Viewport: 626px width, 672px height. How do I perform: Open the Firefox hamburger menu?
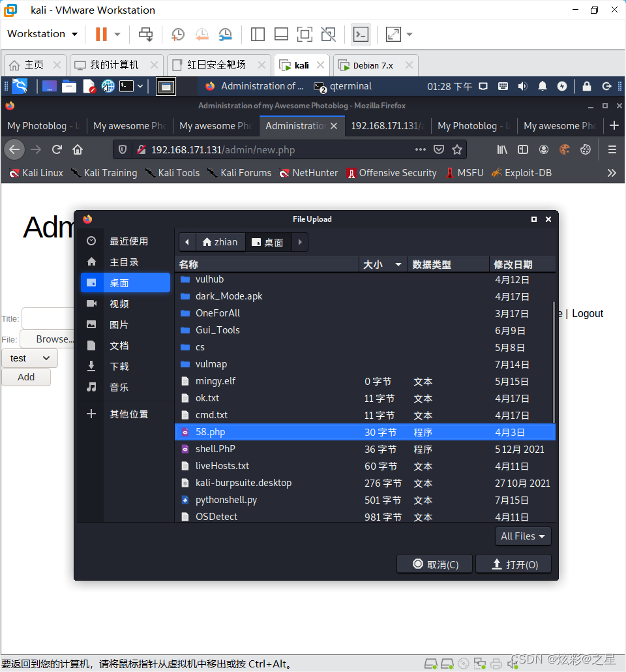[x=612, y=149]
